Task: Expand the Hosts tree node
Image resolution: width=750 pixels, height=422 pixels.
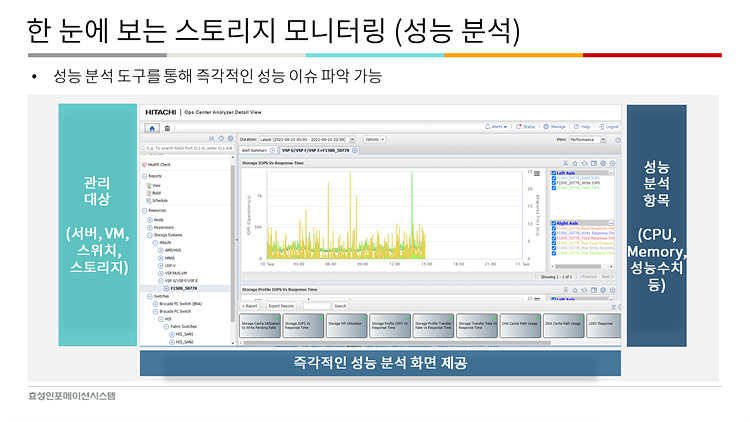Action: 147,219
